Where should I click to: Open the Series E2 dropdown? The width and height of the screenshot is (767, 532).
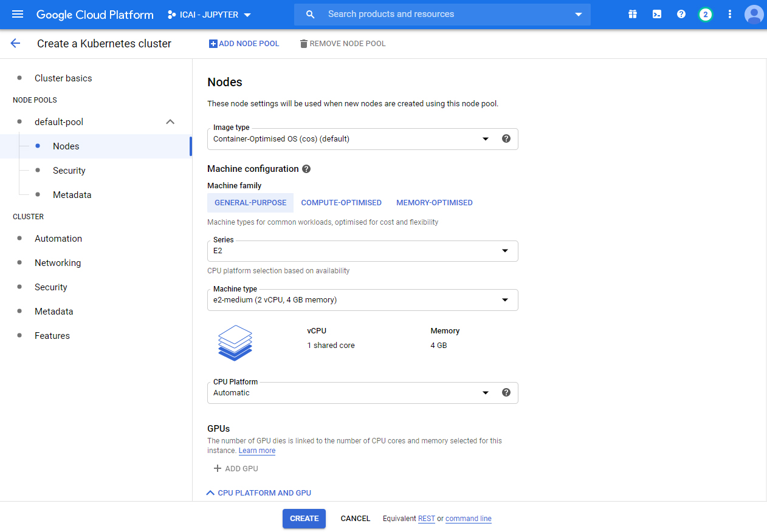click(x=362, y=251)
